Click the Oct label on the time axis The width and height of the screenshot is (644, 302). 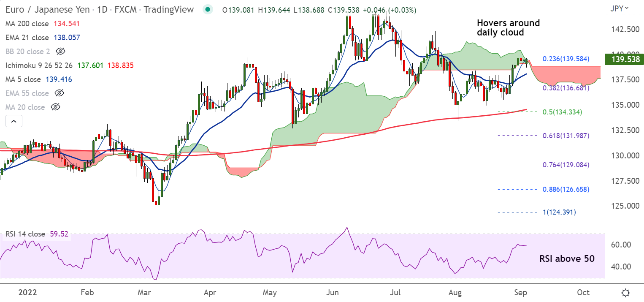click(583, 293)
